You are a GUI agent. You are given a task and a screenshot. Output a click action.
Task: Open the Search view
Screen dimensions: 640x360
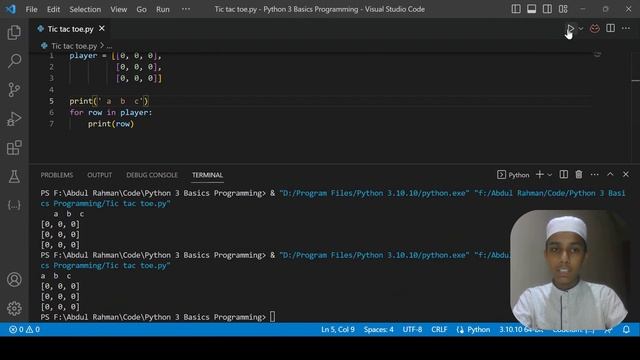14,61
